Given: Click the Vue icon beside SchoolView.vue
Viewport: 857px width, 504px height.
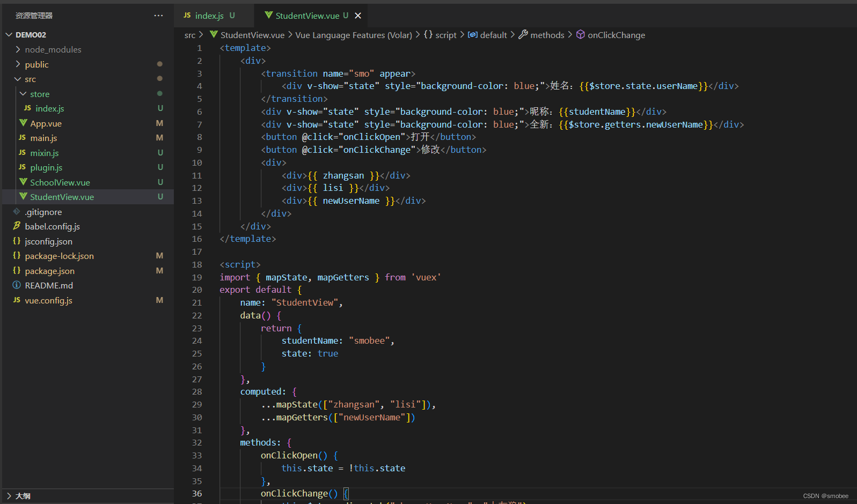Looking at the screenshot, I should click(x=23, y=182).
